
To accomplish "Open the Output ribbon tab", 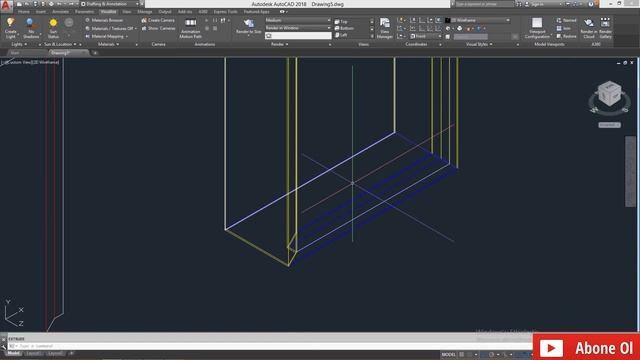I will click(165, 12).
